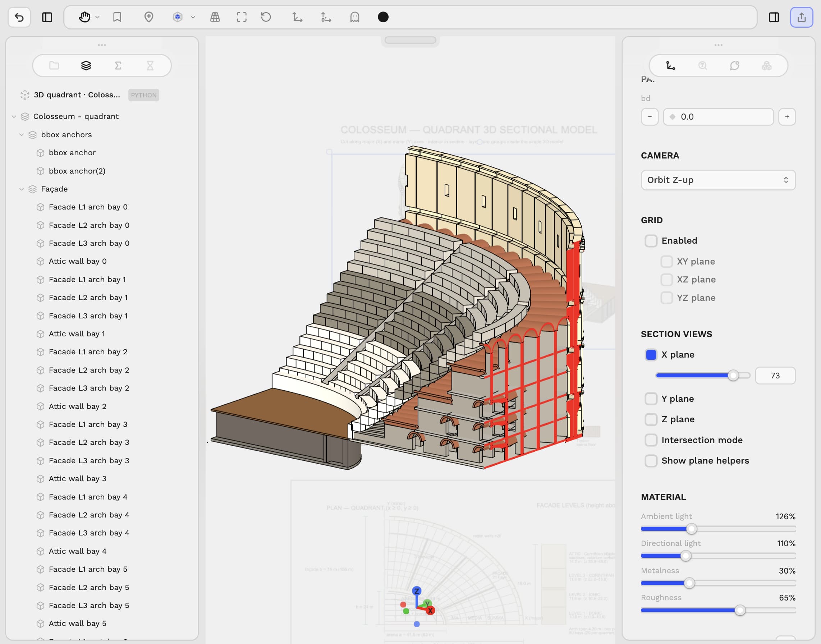Open the hourglass history tab
821x644 pixels.
[150, 66]
